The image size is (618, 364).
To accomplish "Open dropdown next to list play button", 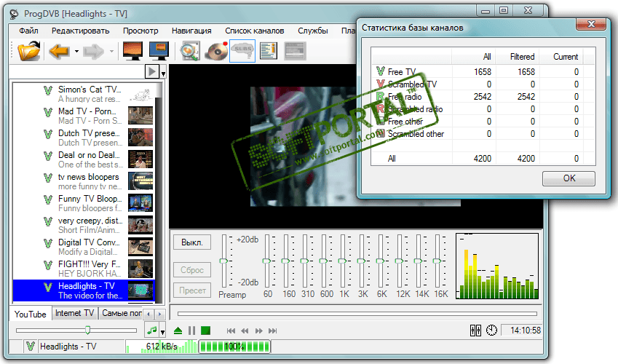I will [163, 73].
